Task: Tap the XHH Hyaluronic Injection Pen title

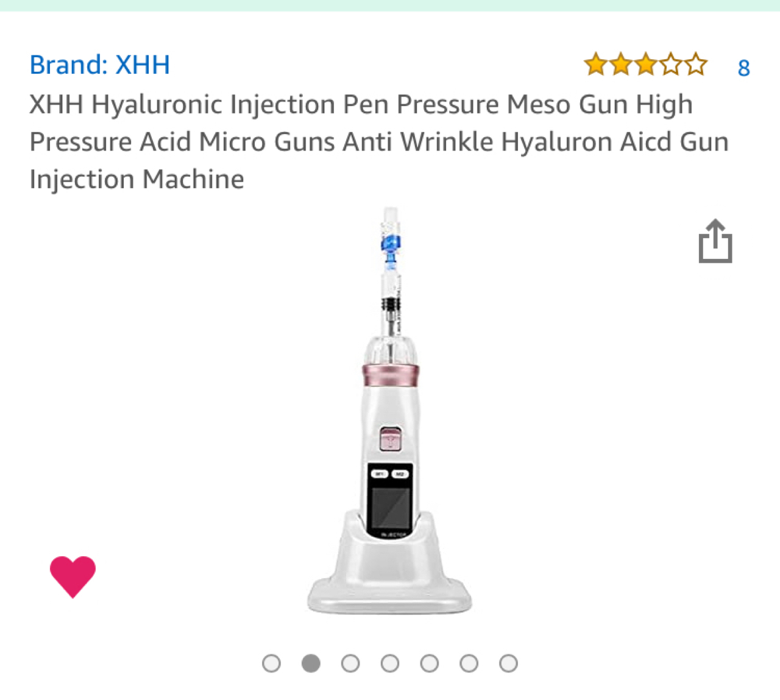Action: [379, 141]
